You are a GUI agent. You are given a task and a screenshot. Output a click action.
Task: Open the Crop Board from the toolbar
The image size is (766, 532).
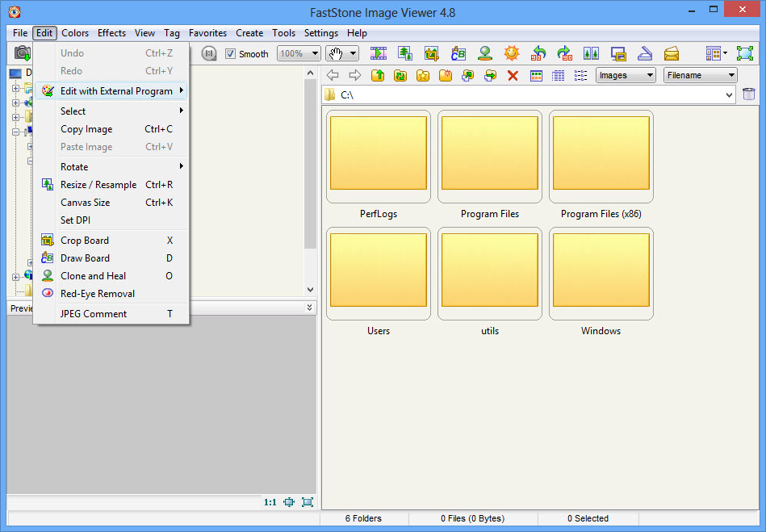pos(431,53)
